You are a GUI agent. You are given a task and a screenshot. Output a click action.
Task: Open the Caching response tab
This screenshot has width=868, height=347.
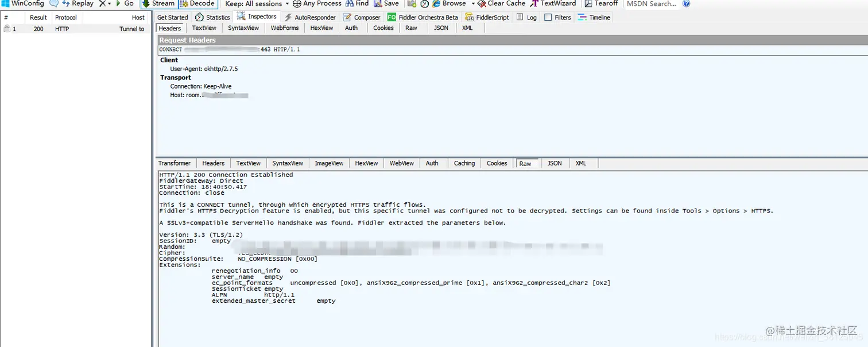(464, 163)
